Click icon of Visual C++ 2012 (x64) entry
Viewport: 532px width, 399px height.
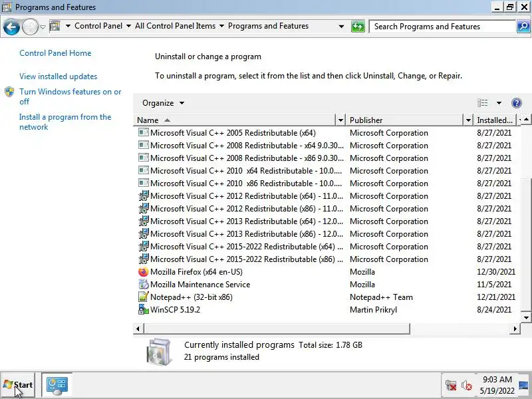[143, 196]
